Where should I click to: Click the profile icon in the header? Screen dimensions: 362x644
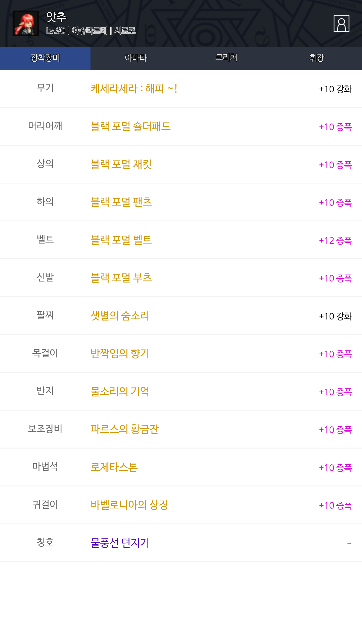coord(341,23)
